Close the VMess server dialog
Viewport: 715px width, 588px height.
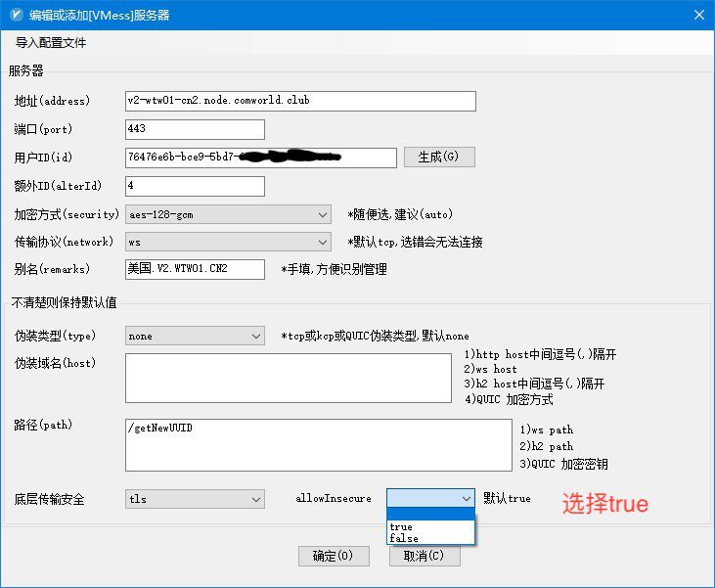click(x=699, y=15)
